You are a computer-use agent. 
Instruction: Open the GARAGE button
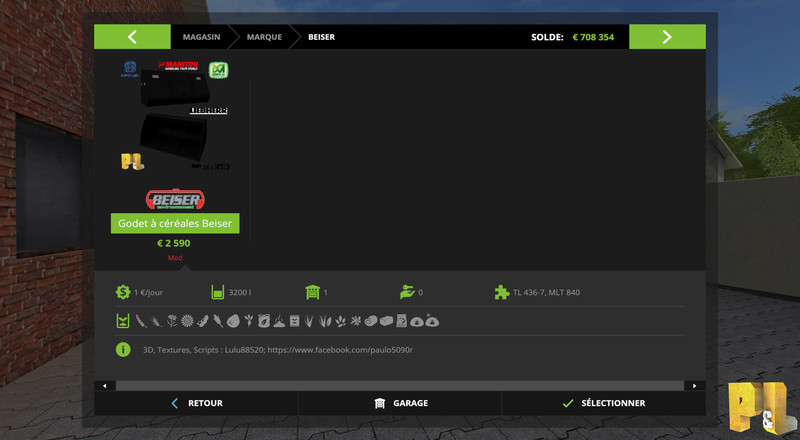pyautogui.click(x=400, y=403)
